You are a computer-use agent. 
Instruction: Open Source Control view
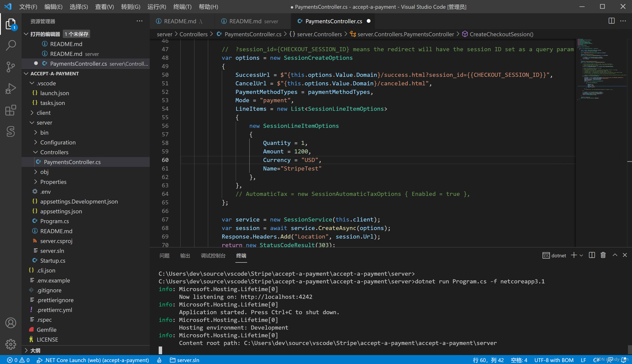[11, 67]
